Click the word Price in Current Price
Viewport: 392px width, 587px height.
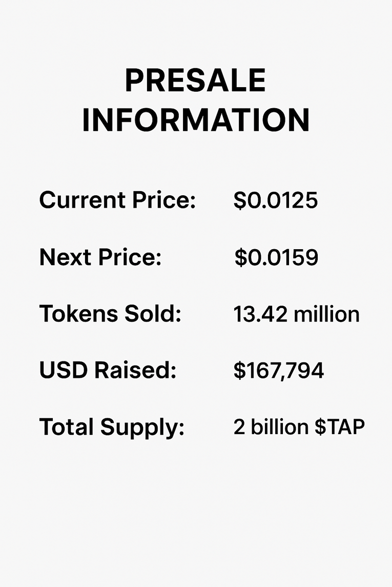tap(164, 199)
